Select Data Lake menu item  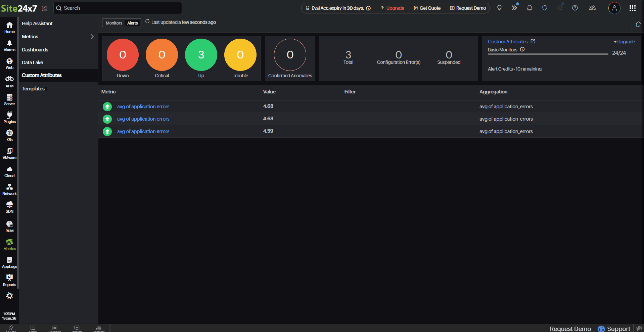[33, 63]
